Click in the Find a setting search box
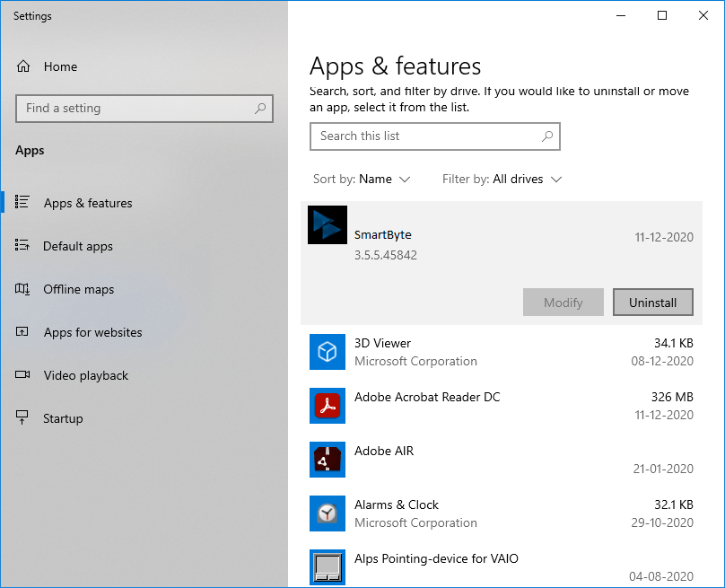 coord(144,108)
